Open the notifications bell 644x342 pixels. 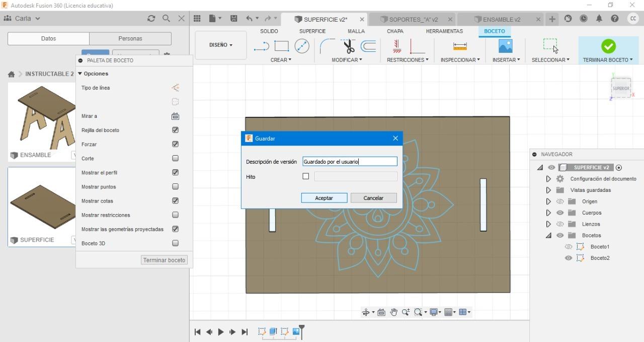click(599, 19)
